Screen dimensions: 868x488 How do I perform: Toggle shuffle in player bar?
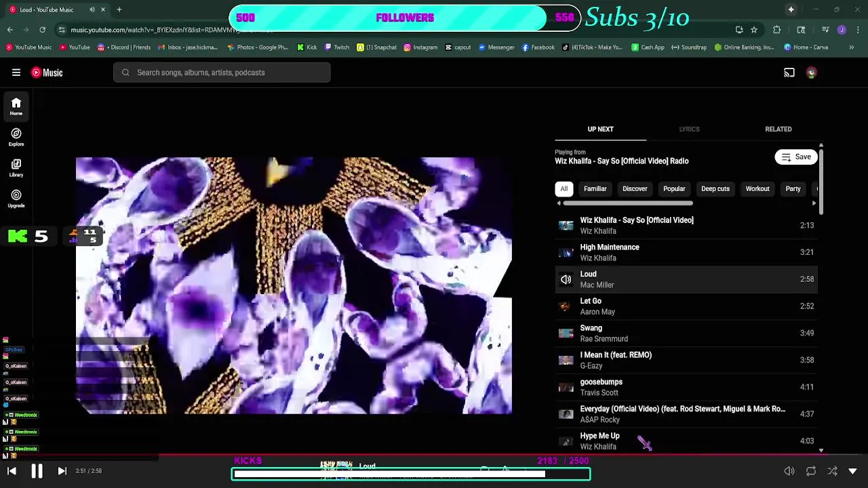(x=832, y=471)
